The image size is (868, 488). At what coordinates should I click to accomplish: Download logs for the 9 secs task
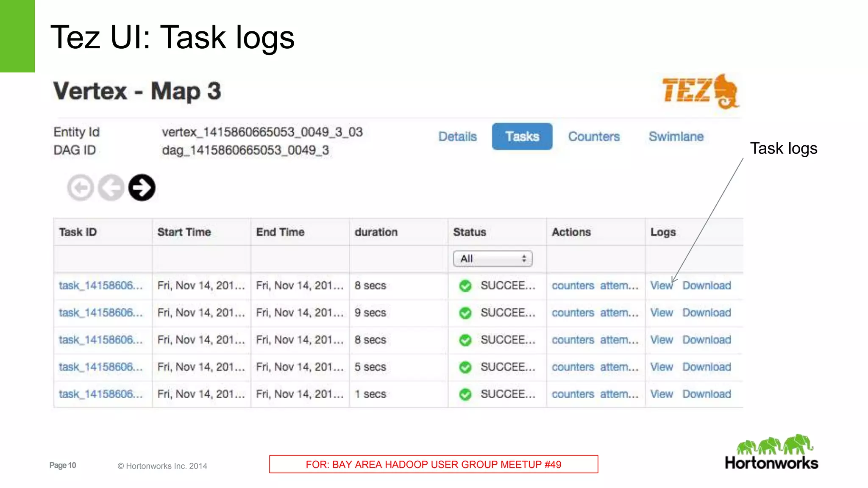click(707, 313)
